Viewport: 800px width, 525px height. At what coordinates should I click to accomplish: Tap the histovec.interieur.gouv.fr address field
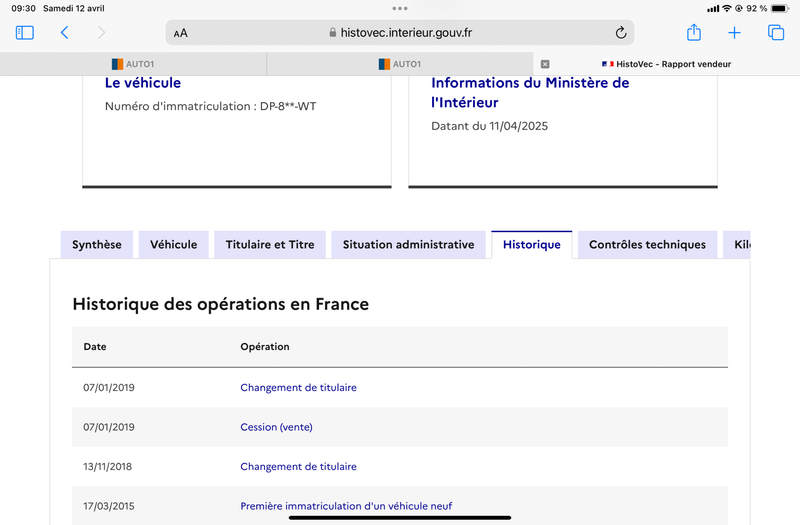[400, 33]
